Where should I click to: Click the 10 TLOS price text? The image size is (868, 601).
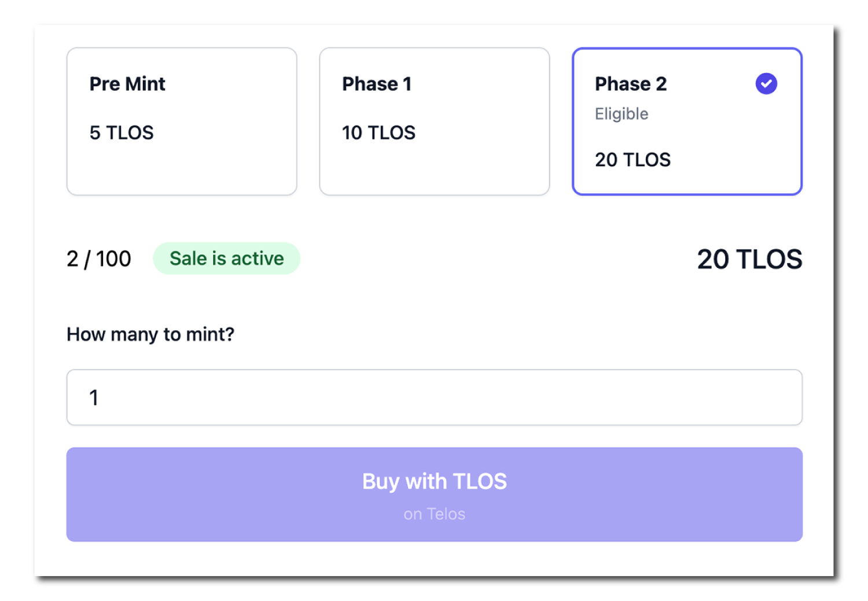click(x=378, y=133)
